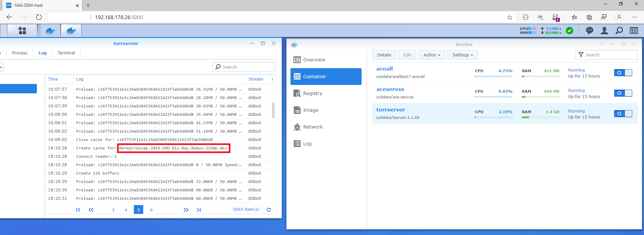Image resolution: width=644 pixels, height=235 pixels.
Task: Click the Edit button in Docker
Action: coord(407,55)
